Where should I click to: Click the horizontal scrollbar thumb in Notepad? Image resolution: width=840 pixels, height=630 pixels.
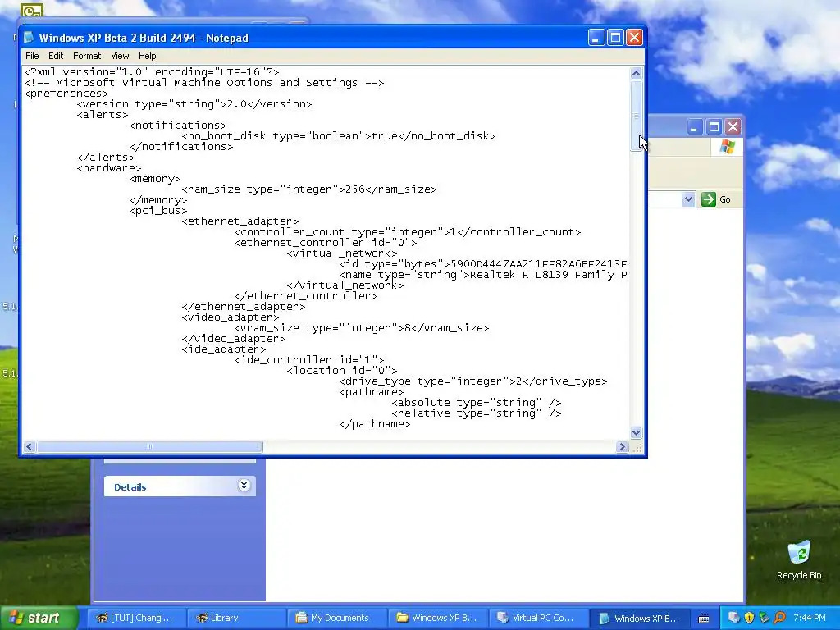pos(149,447)
